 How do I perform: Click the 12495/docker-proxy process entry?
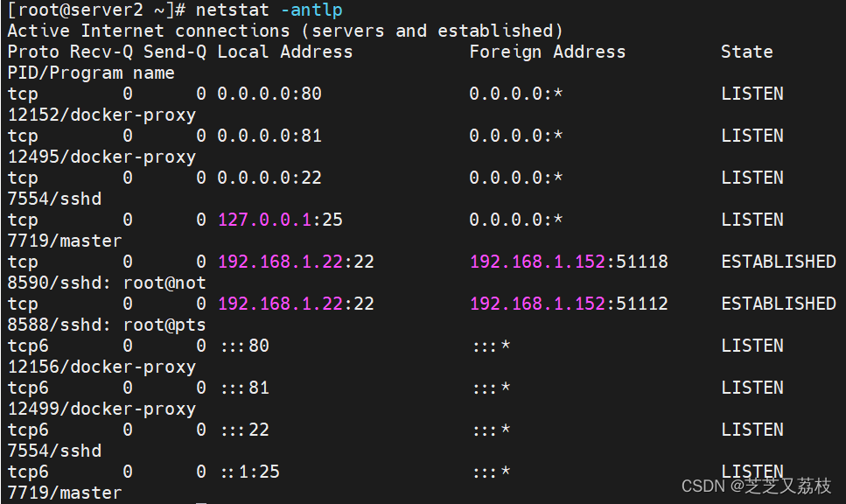pos(101,157)
